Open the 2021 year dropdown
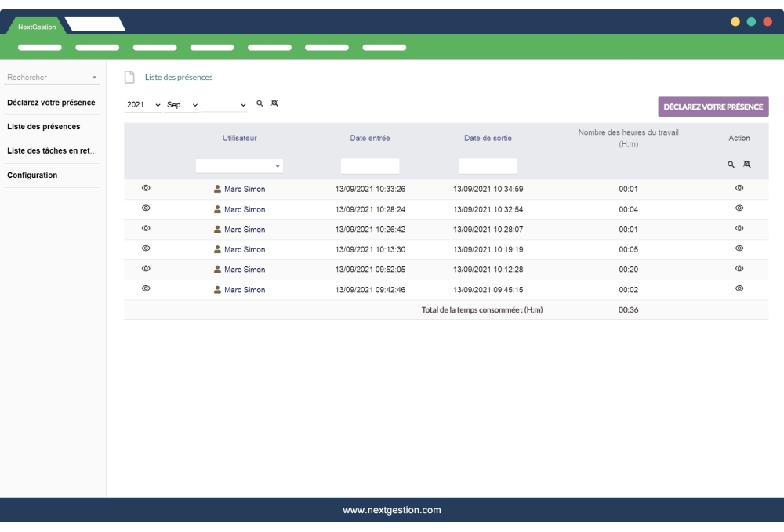Screen dimensions: 784x532 tap(143, 105)
